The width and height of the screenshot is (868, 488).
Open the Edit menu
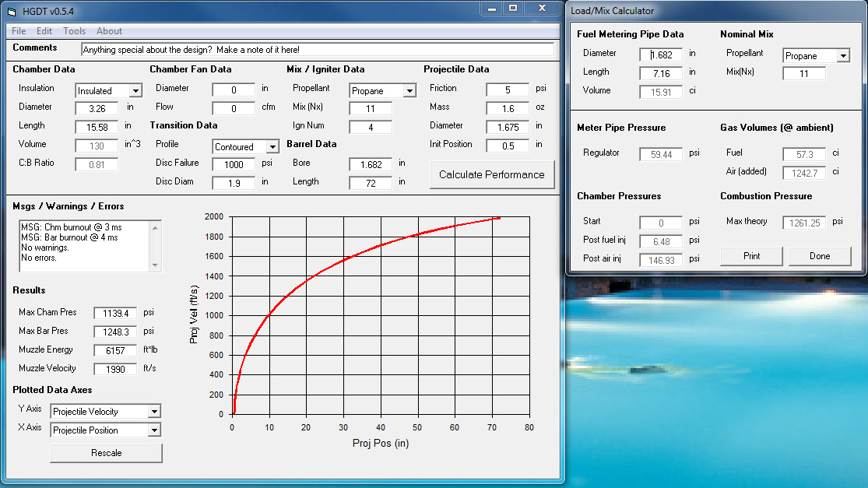44,31
